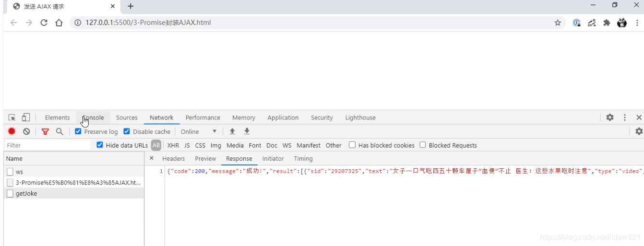This screenshot has height=246, width=644.
Task: Select the Network panel tab
Action: click(x=161, y=117)
